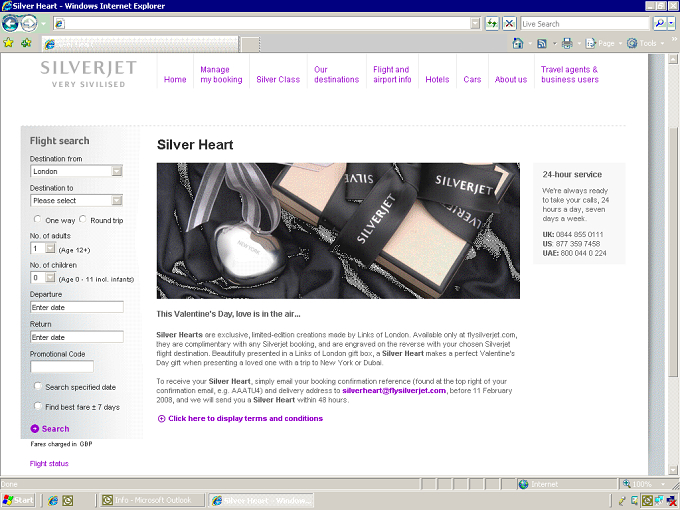Select Find best fare ± 7 days option

38,406
